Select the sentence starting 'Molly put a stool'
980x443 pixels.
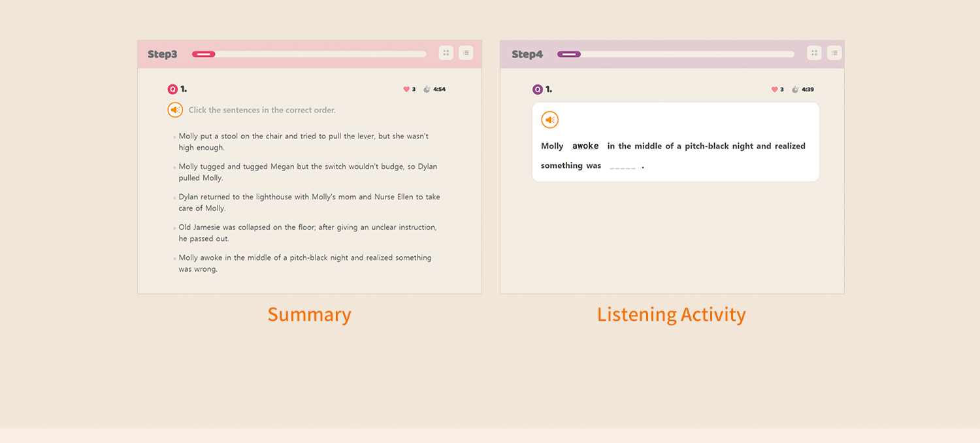[303, 142]
